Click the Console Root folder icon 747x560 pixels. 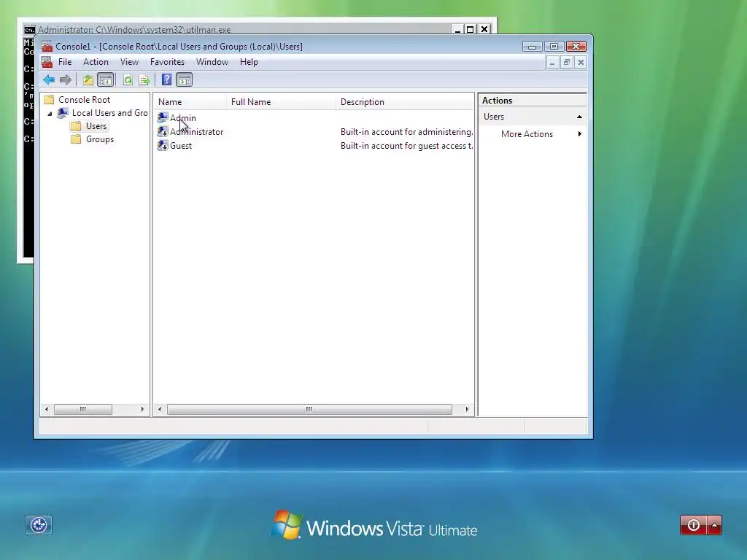click(49, 99)
